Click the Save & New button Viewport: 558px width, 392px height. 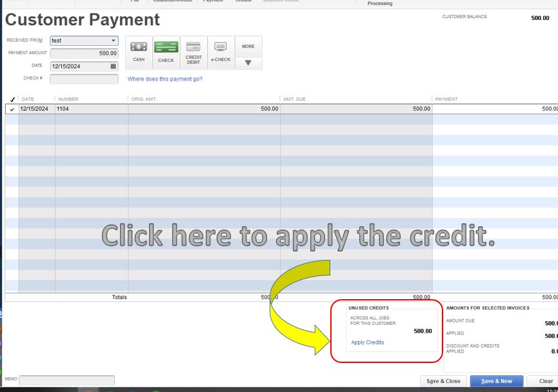pyautogui.click(x=497, y=381)
